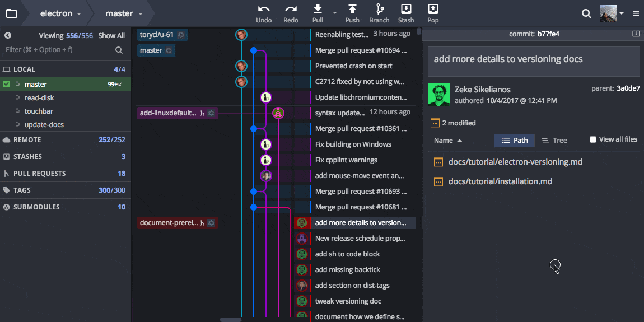The image size is (644, 322).
Task: Click commit hash b77fe4
Action: pyautogui.click(x=548, y=34)
